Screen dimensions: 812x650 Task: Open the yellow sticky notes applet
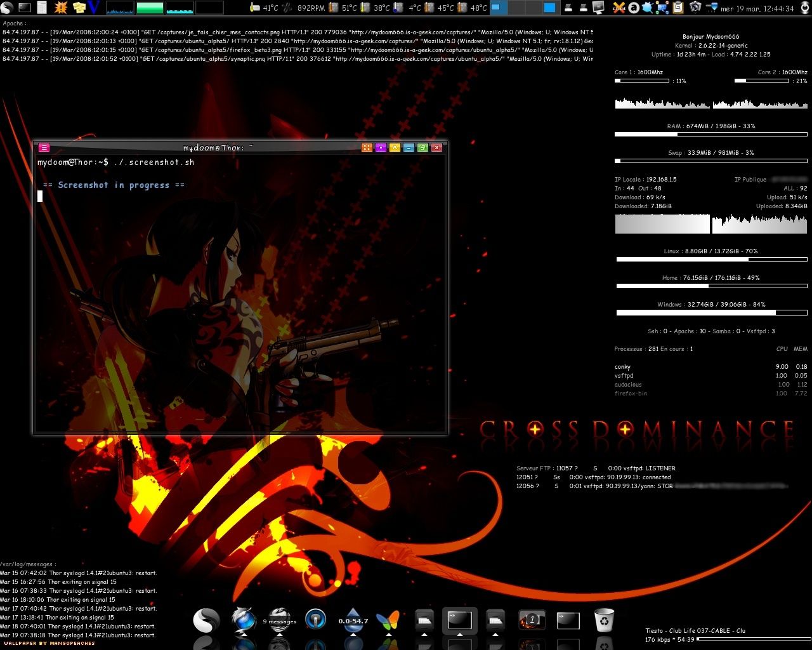point(79,8)
